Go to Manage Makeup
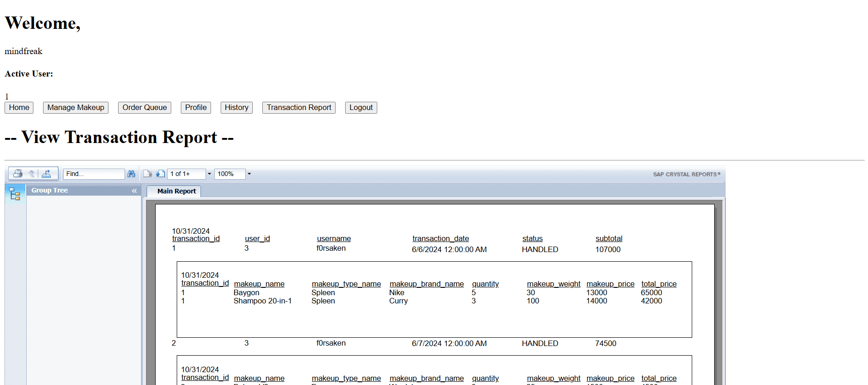Screen dimensions: 868x385 pos(76,108)
